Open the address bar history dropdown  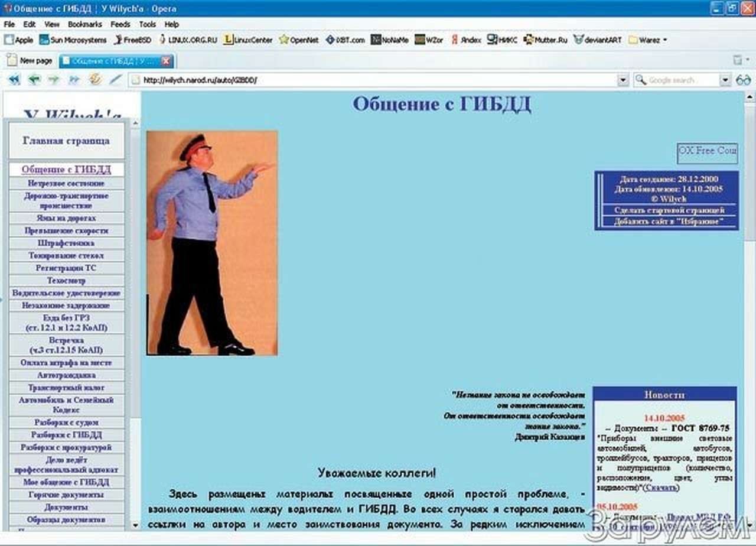623,80
